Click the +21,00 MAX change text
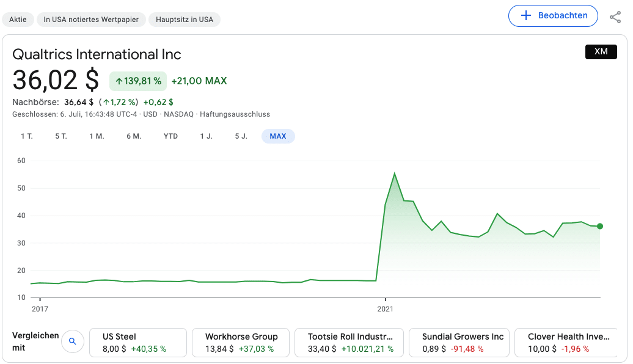Screen dimensions: 633x364 [x=199, y=81]
